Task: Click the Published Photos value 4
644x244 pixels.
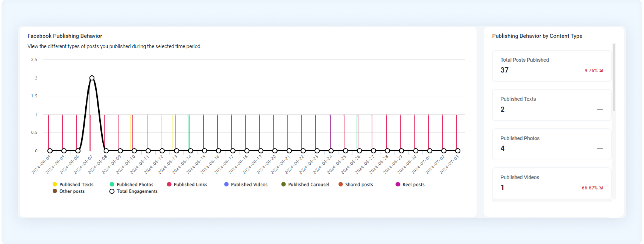Action: 503,149
